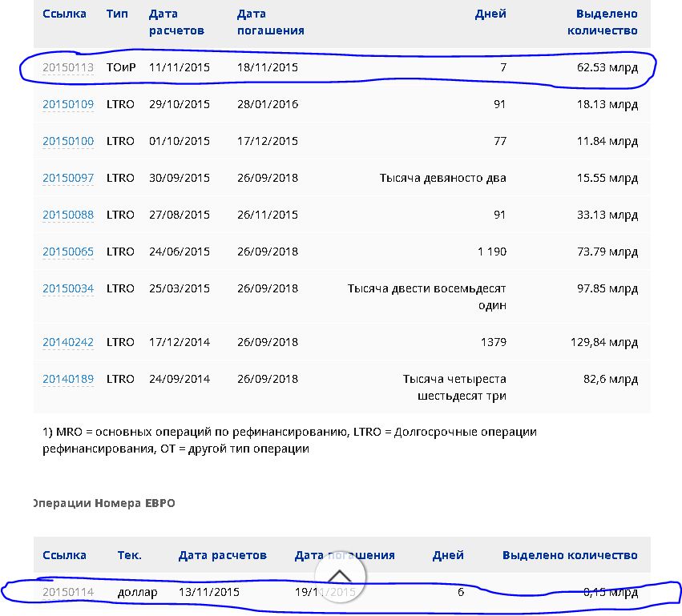The width and height of the screenshot is (682, 616).
Task: Select the amount '33.13 млрд'
Action: (x=607, y=215)
